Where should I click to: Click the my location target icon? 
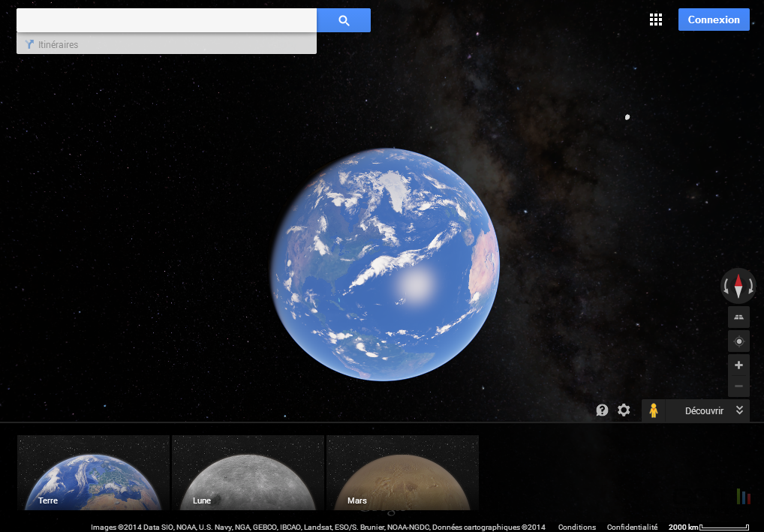(738, 341)
